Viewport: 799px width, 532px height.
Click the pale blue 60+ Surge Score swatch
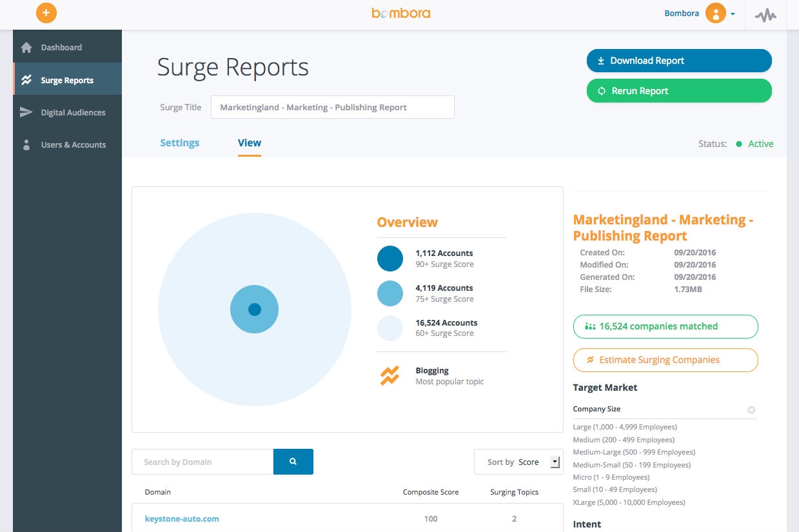390,328
